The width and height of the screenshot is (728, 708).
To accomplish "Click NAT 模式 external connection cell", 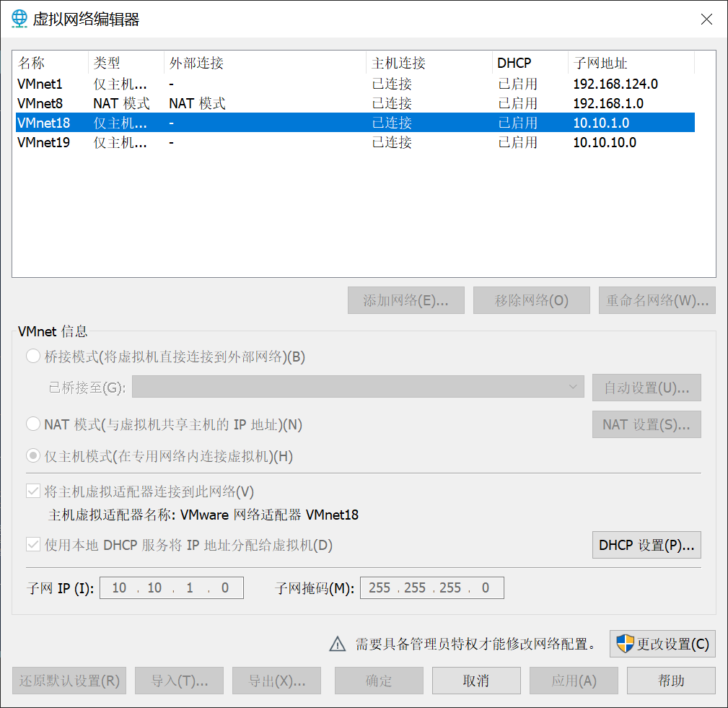I will pos(197,103).
